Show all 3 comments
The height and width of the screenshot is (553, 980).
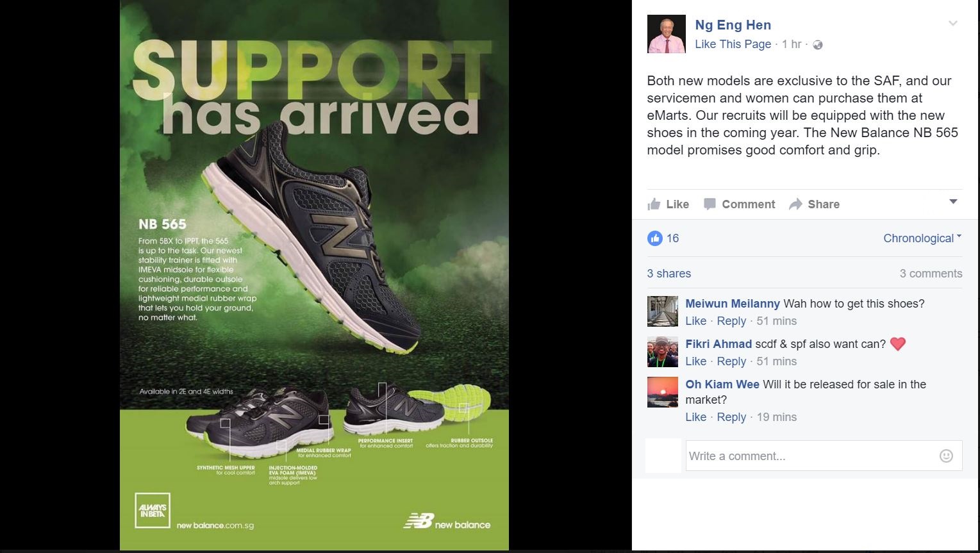[x=931, y=274]
